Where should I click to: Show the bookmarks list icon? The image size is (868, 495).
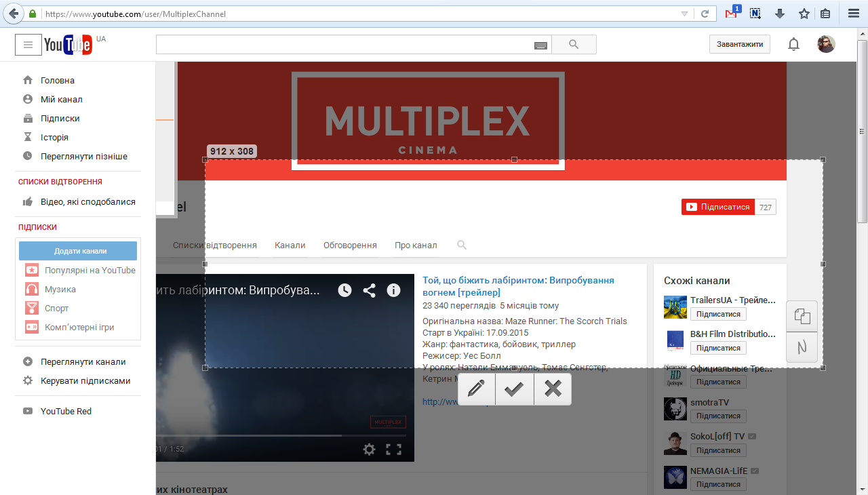825,14
